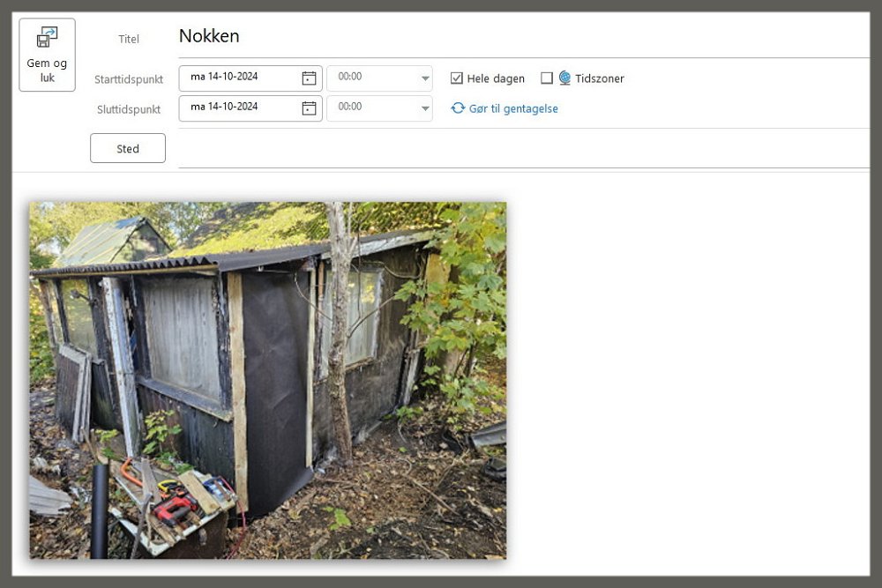Click the Gem og luk save icon
882x588 pixels.
pyautogui.click(x=47, y=37)
